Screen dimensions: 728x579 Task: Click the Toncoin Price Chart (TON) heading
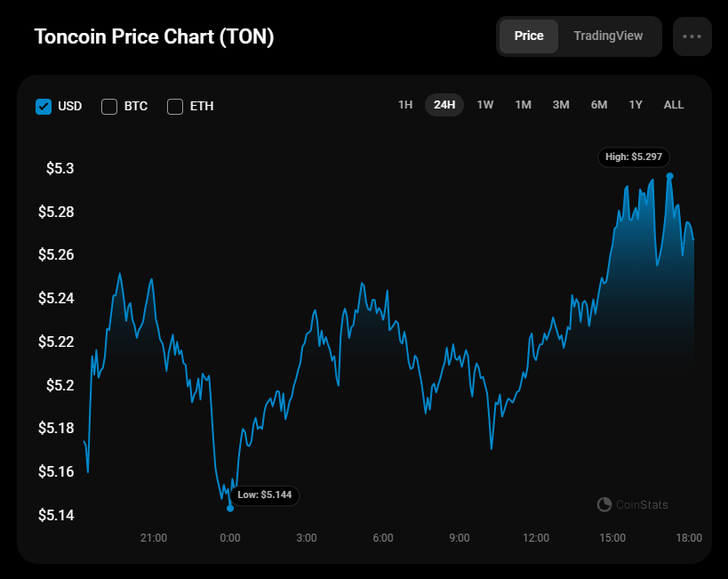pyautogui.click(x=154, y=37)
